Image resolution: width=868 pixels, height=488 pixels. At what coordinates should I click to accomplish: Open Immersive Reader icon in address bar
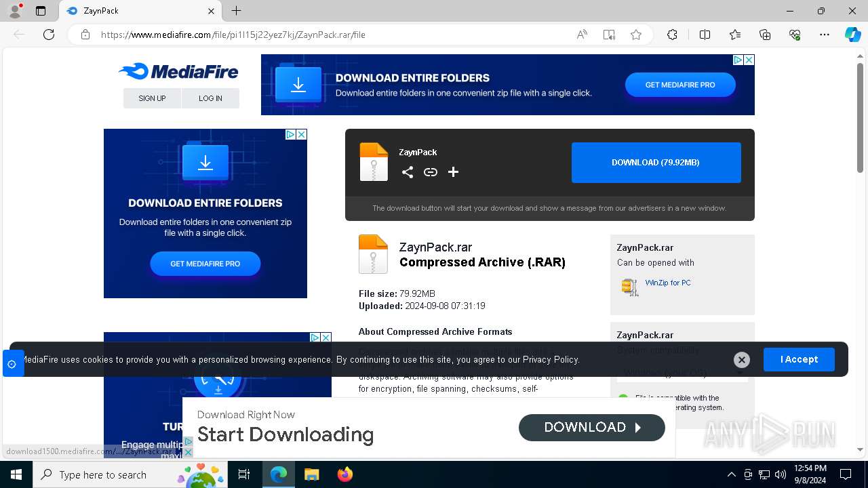609,35
